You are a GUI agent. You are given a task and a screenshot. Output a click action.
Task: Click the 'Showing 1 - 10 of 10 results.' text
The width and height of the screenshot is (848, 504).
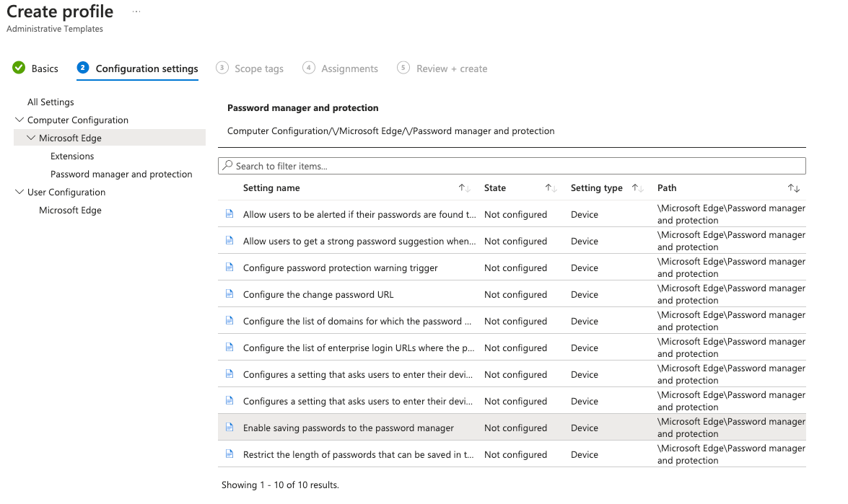click(x=280, y=485)
